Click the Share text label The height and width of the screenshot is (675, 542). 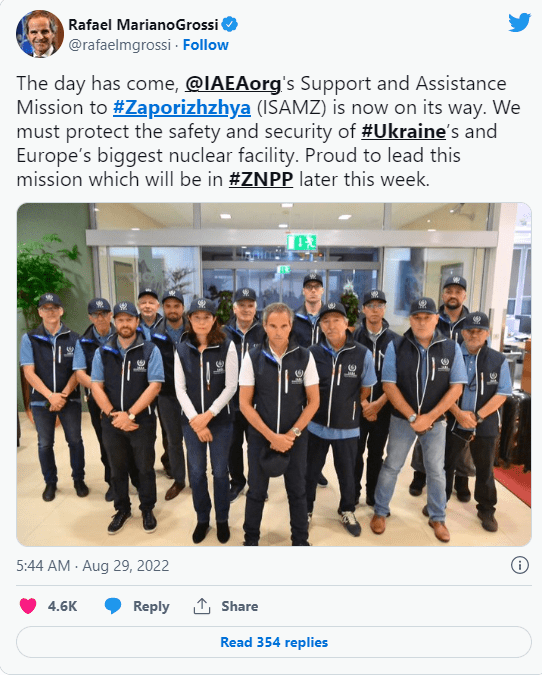(240, 606)
